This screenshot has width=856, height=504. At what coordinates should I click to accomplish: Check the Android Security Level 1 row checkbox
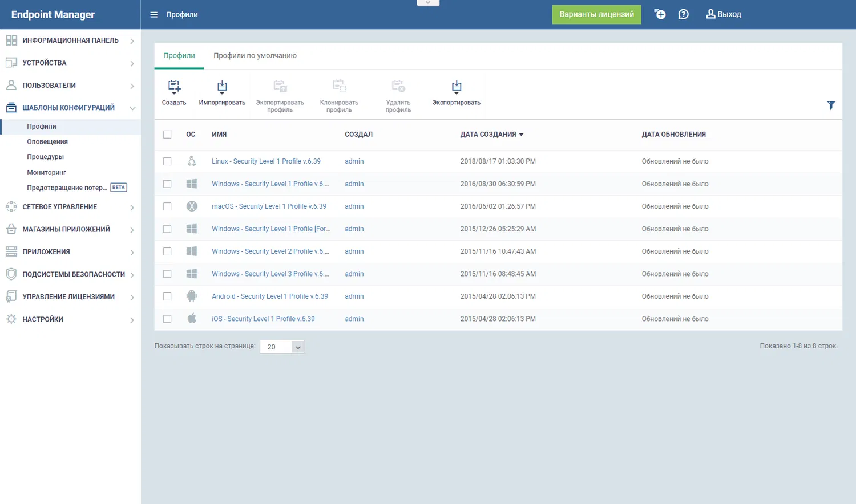(167, 296)
